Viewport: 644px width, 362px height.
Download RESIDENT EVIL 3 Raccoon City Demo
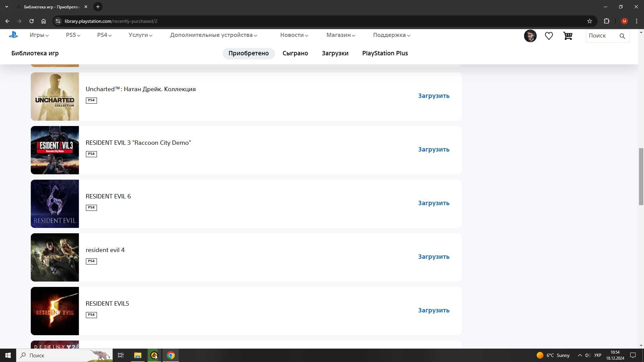click(x=434, y=149)
